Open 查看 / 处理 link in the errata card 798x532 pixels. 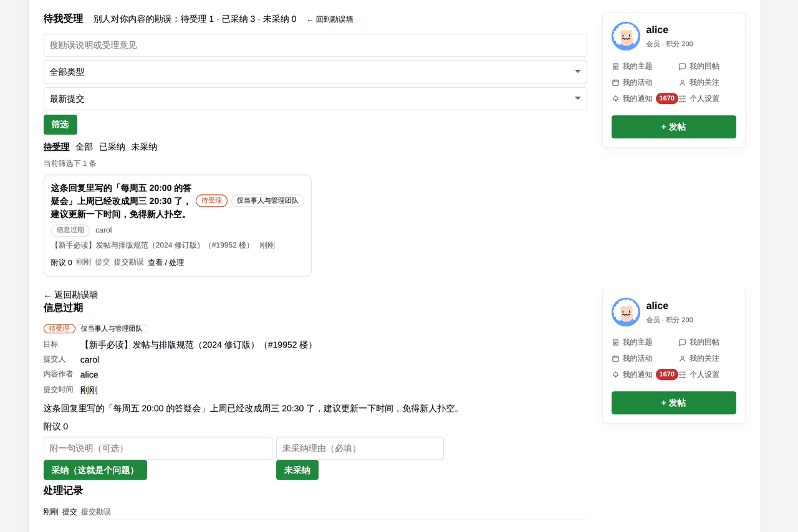(166, 262)
